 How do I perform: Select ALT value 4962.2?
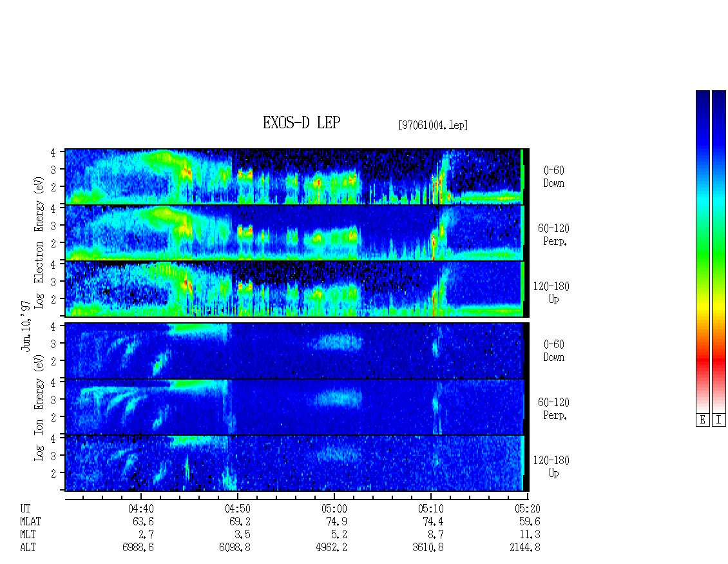tap(331, 548)
